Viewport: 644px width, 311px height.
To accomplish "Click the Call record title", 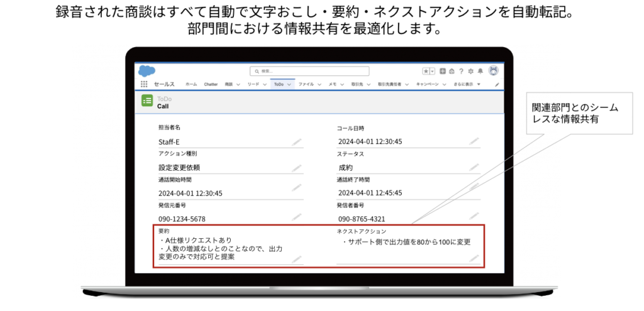I will (163, 106).
